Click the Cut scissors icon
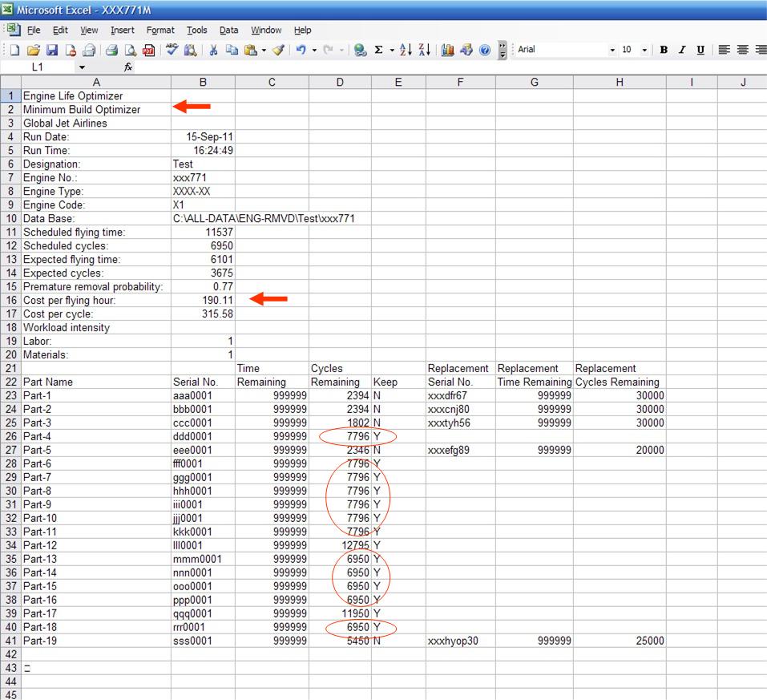Screen dimensions: 767x700 pos(214,50)
